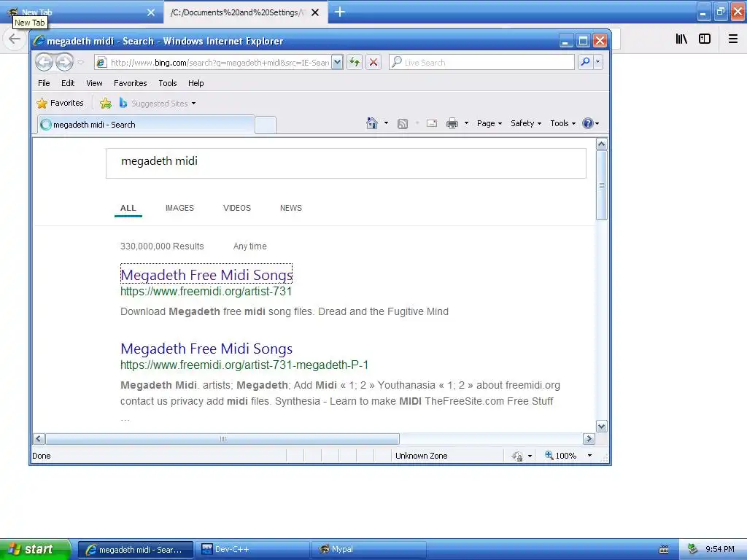Open Any time filter
747x560 pixels.
249,246
